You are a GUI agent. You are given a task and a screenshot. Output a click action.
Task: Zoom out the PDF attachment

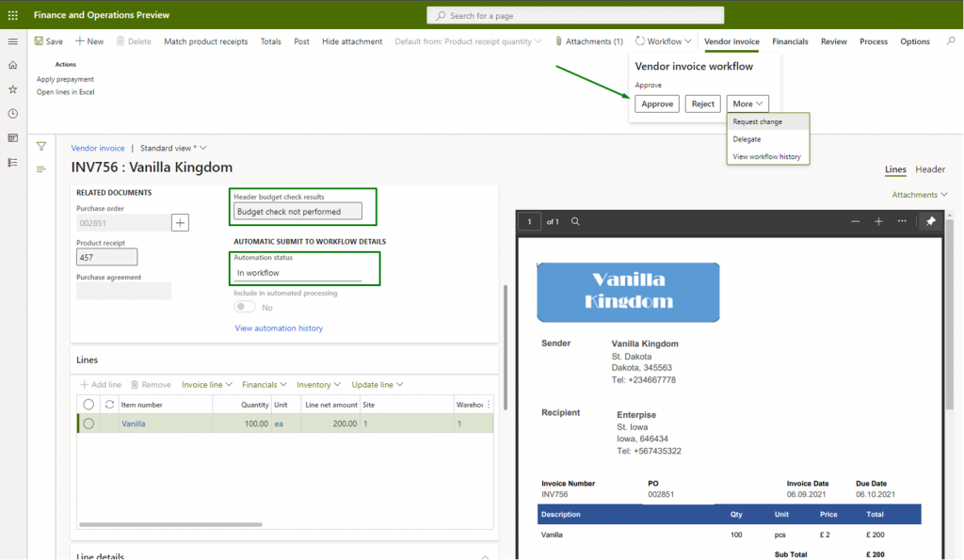point(855,221)
